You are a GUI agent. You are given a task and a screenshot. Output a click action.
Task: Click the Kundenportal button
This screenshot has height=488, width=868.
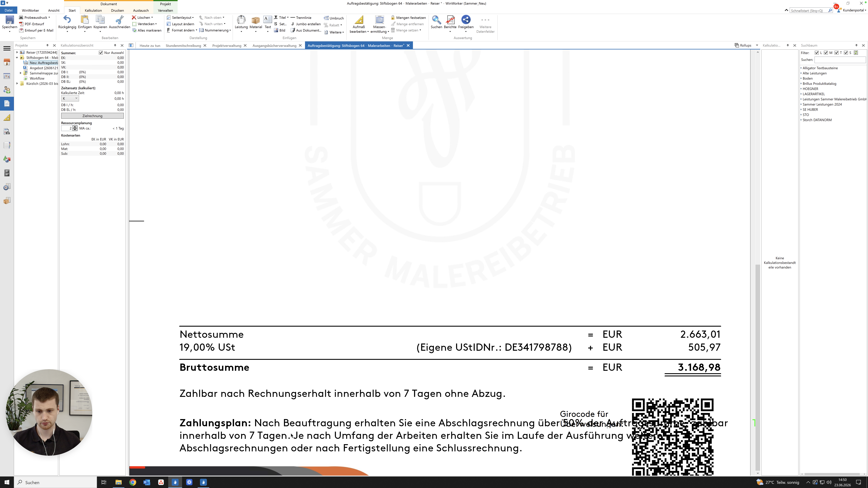pyautogui.click(x=852, y=10)
